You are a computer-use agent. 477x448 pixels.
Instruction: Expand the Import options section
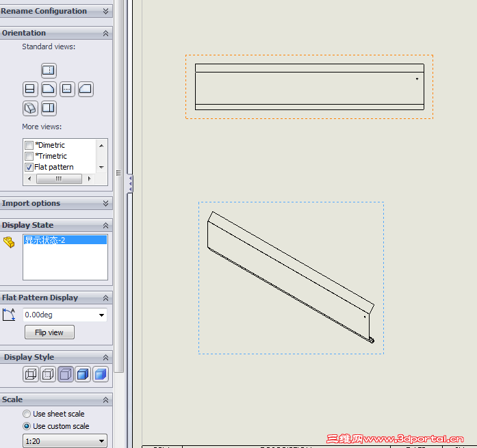[x=105, y=203]
